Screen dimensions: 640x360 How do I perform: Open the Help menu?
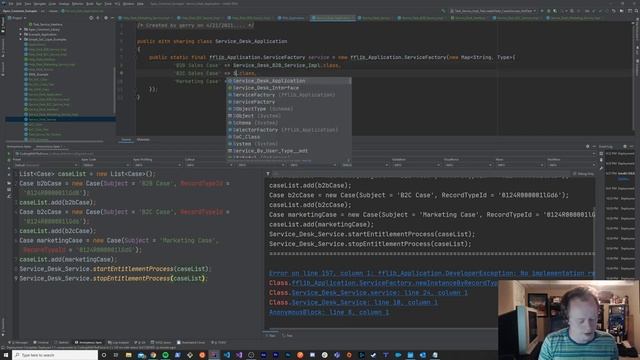(x=140, y=4)
